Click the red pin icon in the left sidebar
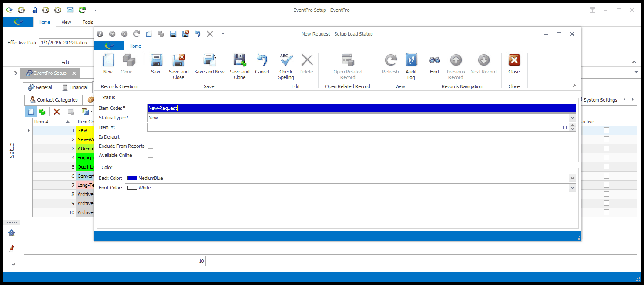 coord(12,249)
